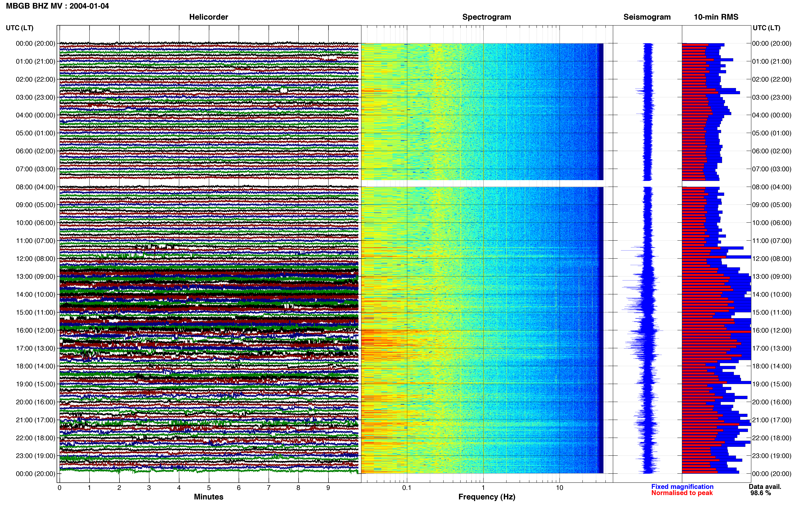
Task: Click left time label 13:00 (09:00)
Action: coord(36,277)
